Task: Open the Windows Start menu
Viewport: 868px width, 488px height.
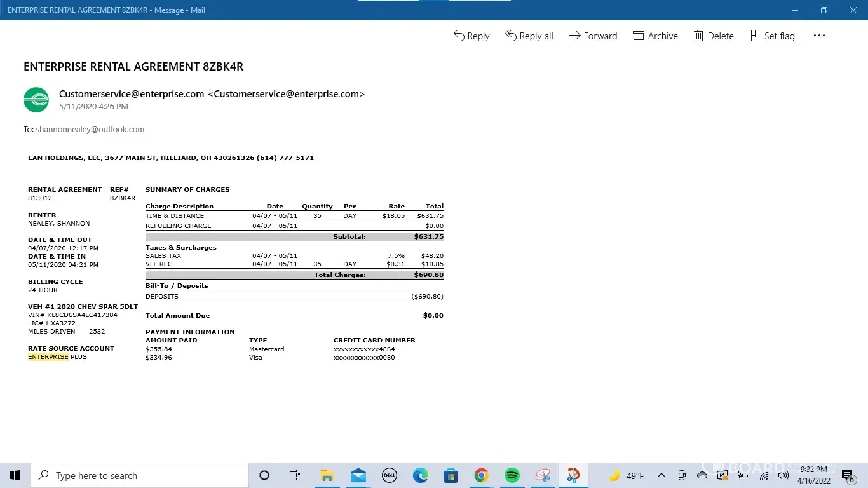Action: click(15, 475)
